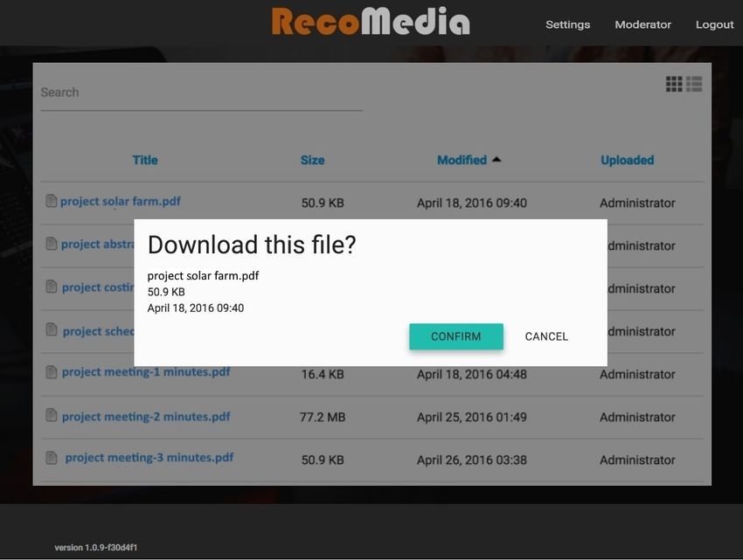Open the Settings menu
The image size is (743, 560).
coord(567,24)
